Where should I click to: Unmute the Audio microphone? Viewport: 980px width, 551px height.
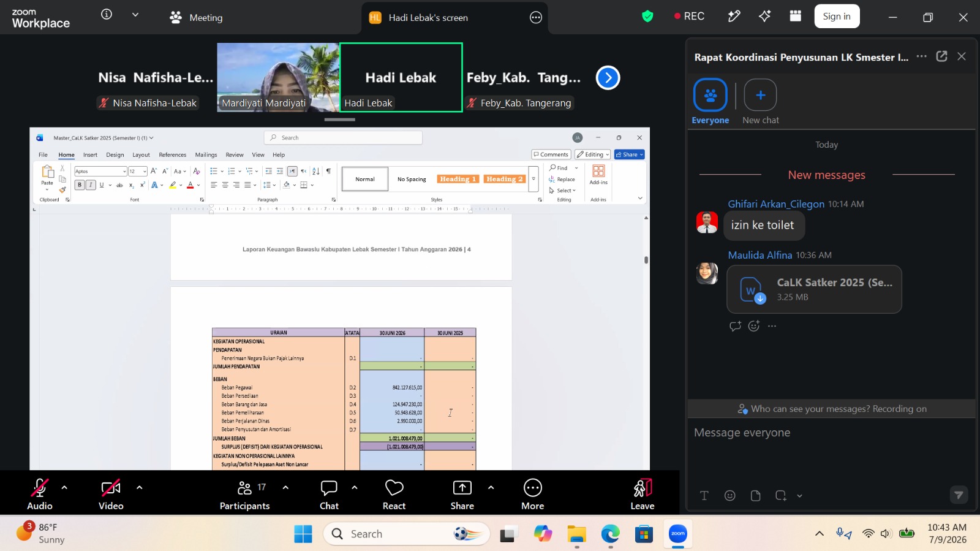[40, 494]
